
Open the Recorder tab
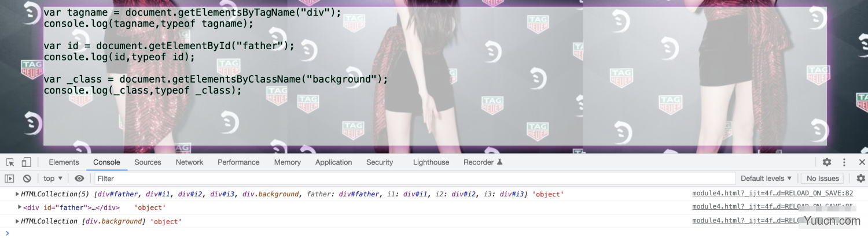(x=483, y=162)
